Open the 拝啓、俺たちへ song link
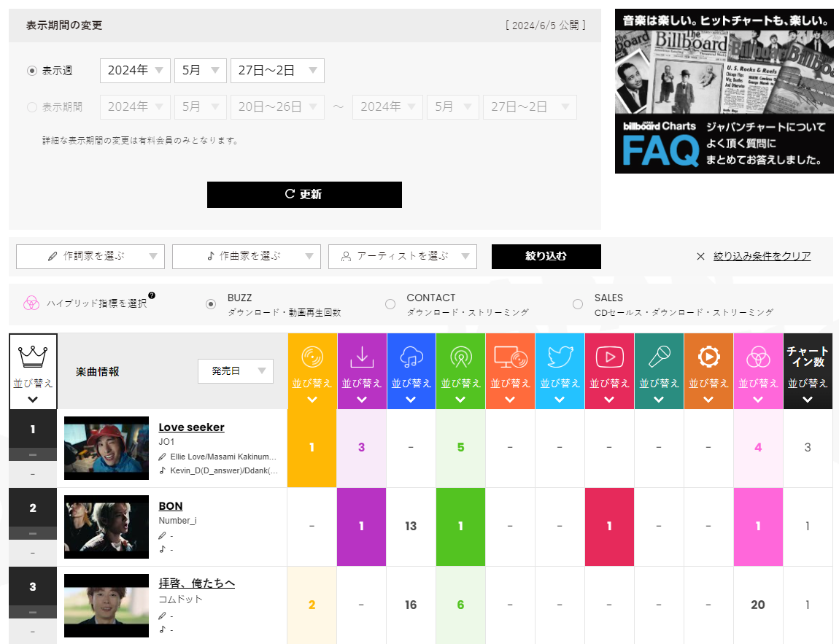 (197, 583)
